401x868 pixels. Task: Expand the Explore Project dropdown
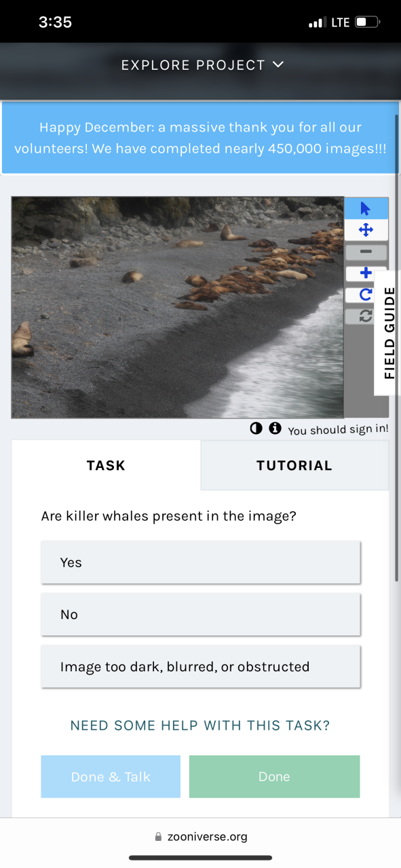(202, 65)
